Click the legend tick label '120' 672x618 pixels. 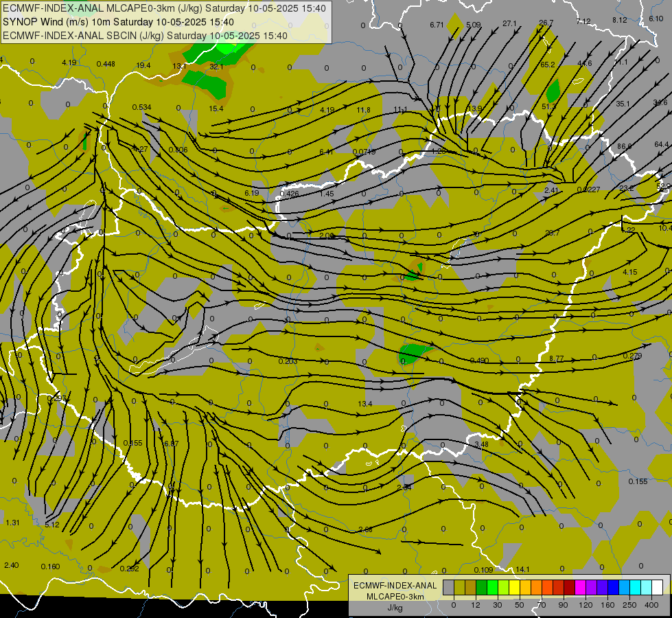pyautogui.click(x=586, y=605)
